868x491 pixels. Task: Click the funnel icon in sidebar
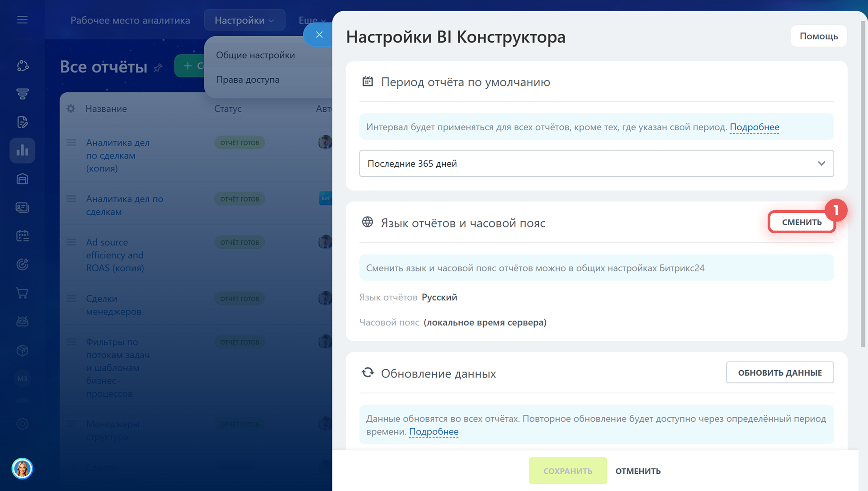pyautogui.click(x=22, y=94)
